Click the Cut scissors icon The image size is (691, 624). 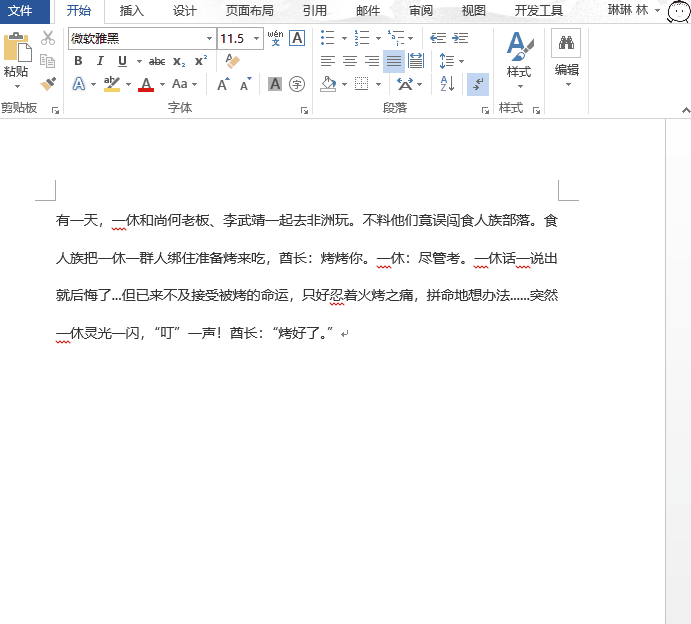[48, 38]
